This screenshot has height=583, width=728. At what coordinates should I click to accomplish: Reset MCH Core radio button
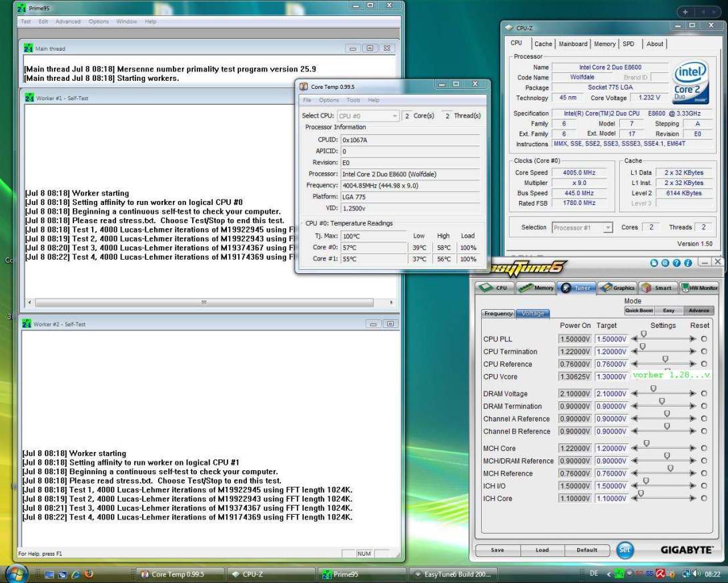pos(704,448)
